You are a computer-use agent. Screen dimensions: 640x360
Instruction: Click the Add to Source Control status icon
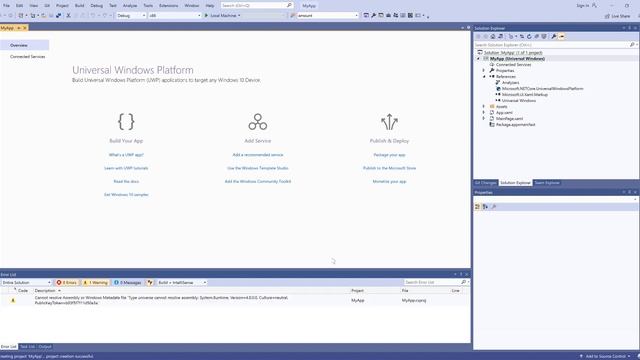[581, 356]
